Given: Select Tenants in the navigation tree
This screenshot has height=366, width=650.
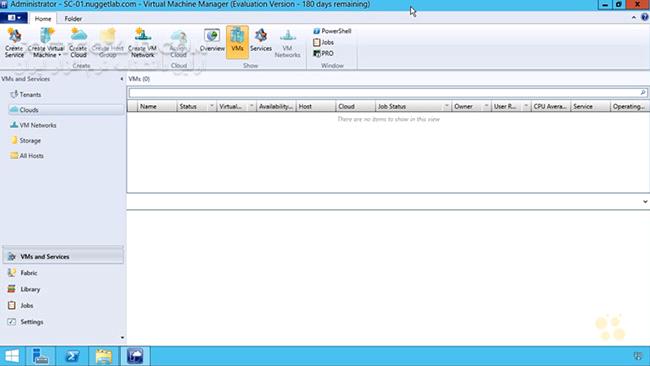Looking at the screenshot, I should click(26, 95).
